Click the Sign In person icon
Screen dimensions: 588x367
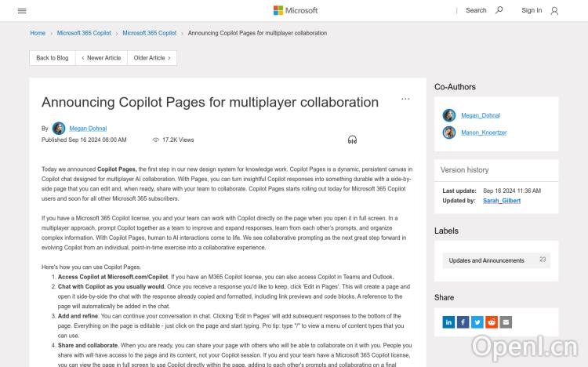[x=554, y=11]
